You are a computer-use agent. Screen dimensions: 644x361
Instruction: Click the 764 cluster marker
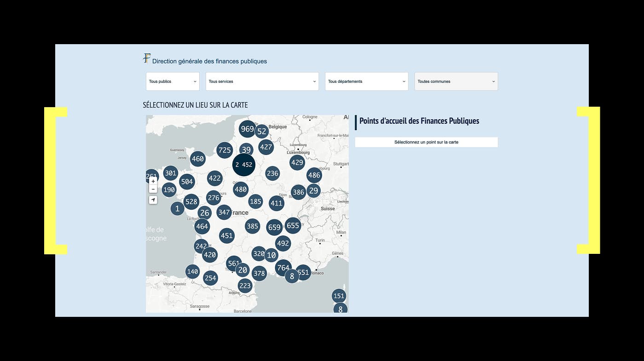tap(283, 268)
